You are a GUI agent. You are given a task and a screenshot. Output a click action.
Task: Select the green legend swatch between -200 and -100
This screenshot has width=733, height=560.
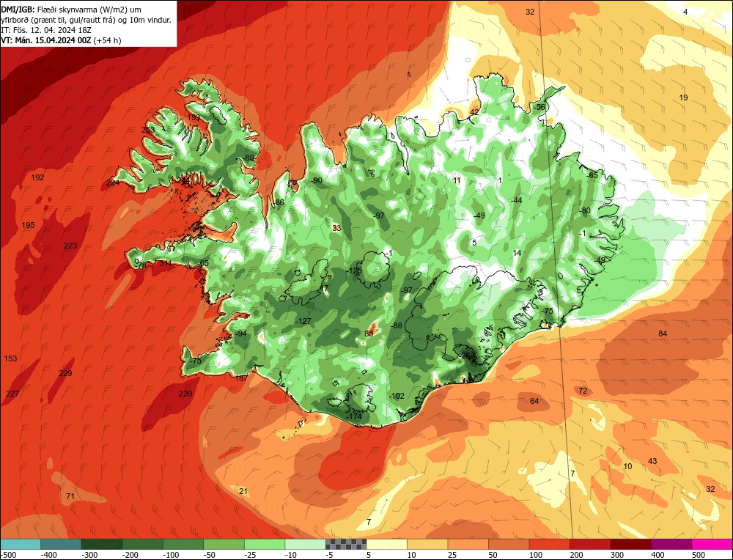[x=143, y=544]
